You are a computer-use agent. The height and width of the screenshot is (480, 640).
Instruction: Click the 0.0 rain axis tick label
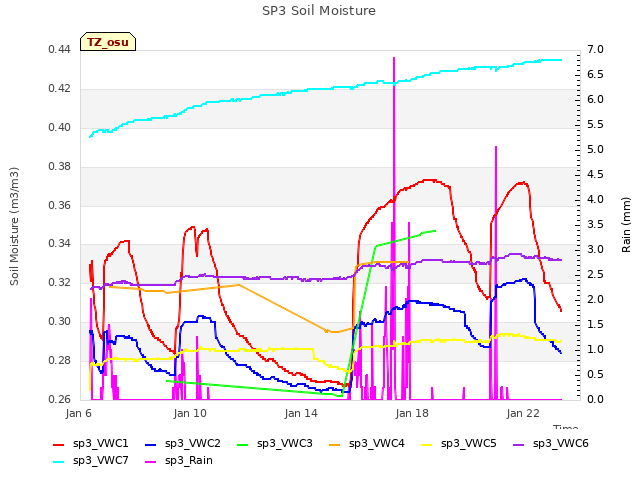[596, 399]
